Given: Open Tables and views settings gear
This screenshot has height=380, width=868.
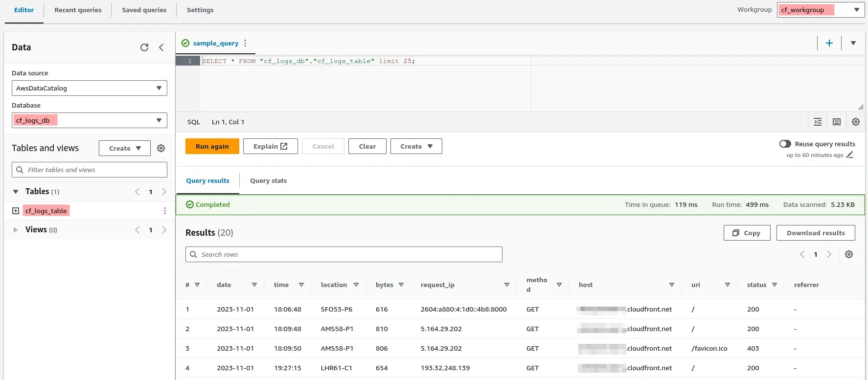Looking at the screenshot, I should pyautogui.click(x=161, y=148).
